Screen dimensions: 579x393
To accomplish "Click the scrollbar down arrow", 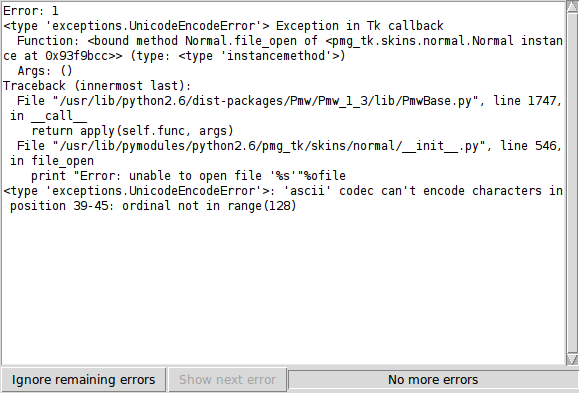I will click(572, 359).
